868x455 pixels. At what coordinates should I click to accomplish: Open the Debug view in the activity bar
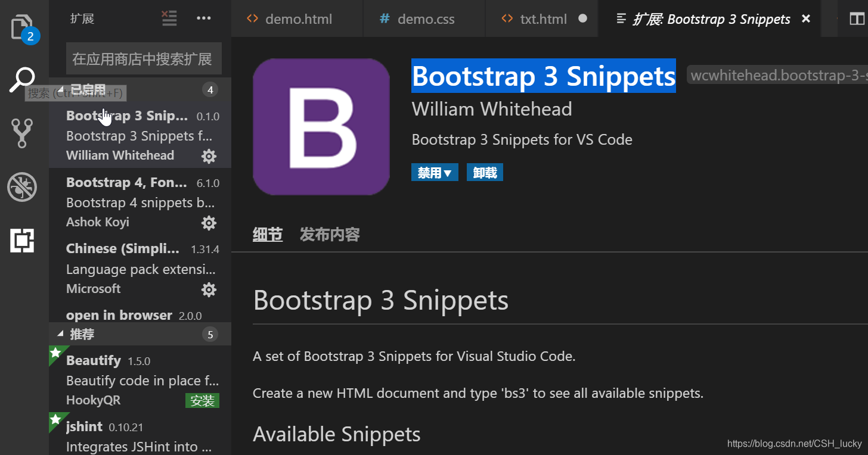tap(22, 187)
